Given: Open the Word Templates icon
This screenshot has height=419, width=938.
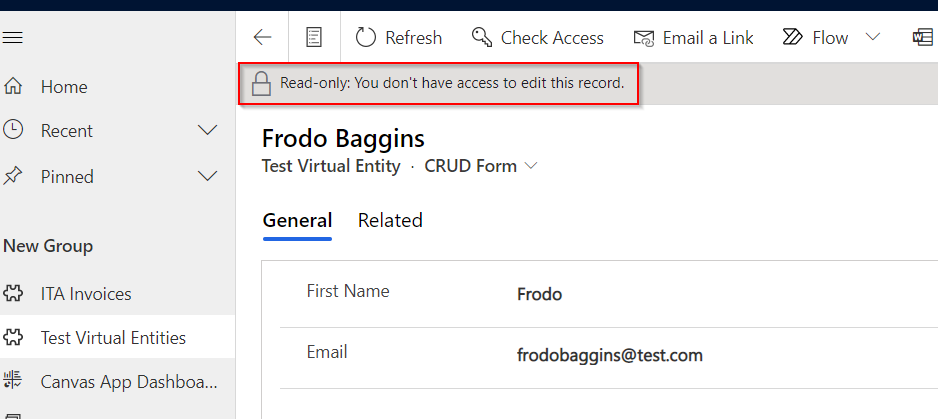Looking at the screenshot, I should pyautogui.click(x=924, y=38).
